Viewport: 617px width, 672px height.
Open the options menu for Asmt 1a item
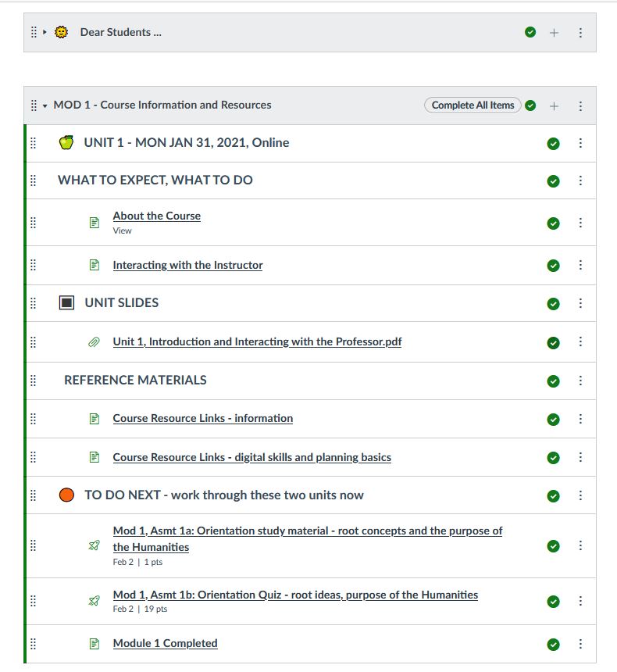click(580, 545)
